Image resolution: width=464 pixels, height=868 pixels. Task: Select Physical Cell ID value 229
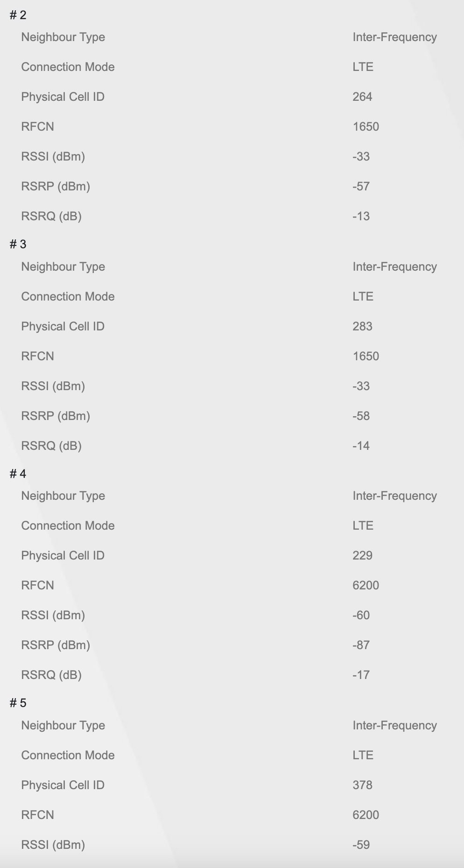pos(362,555)
